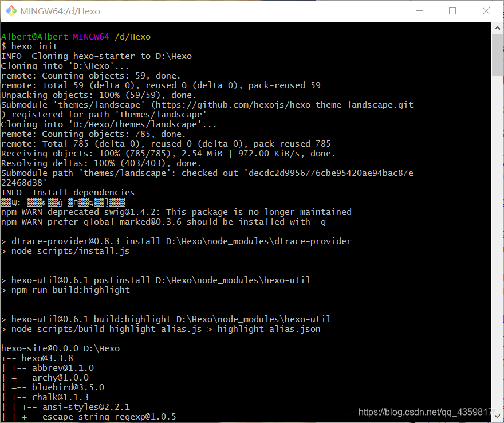Click the hexo-theme-landscape.git URL
The image size is (504, 423).
[285, 105]
